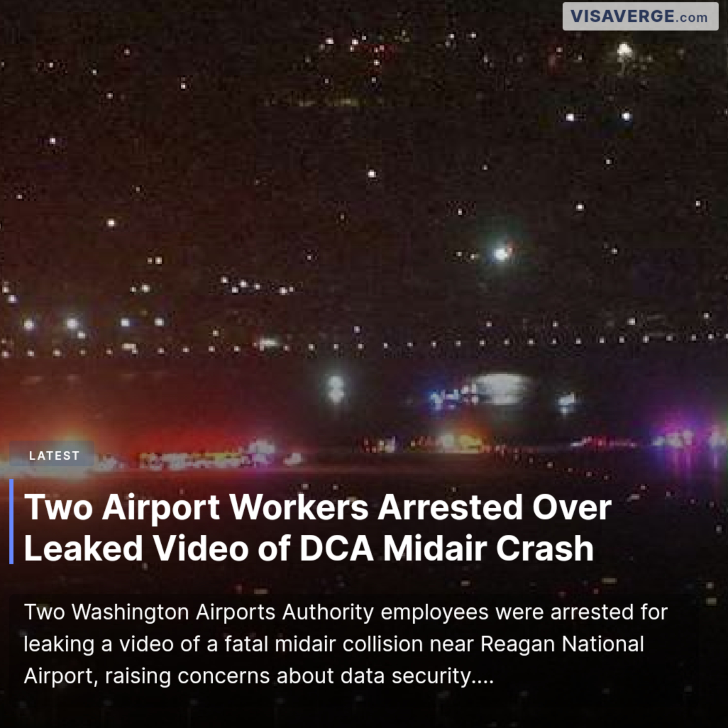Click the bright white light in photo center
This screenshot has width=728, height=728.
tap(501, 253)
